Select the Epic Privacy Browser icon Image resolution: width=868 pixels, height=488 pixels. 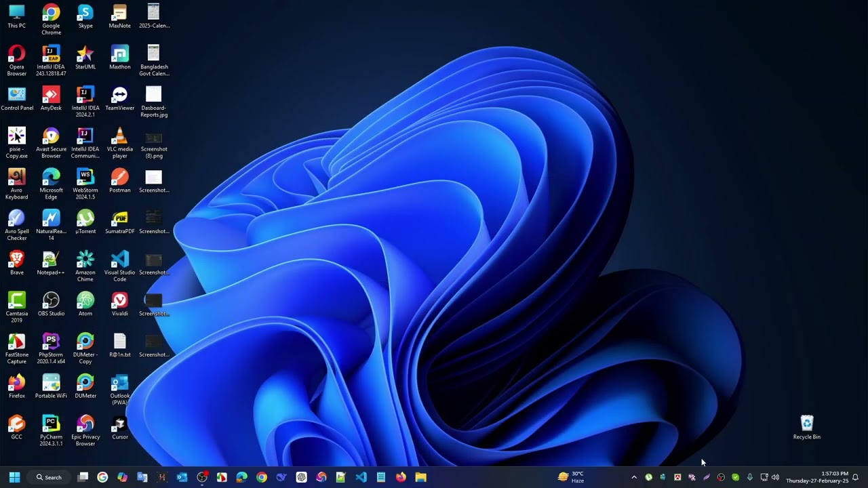point(85,430)
